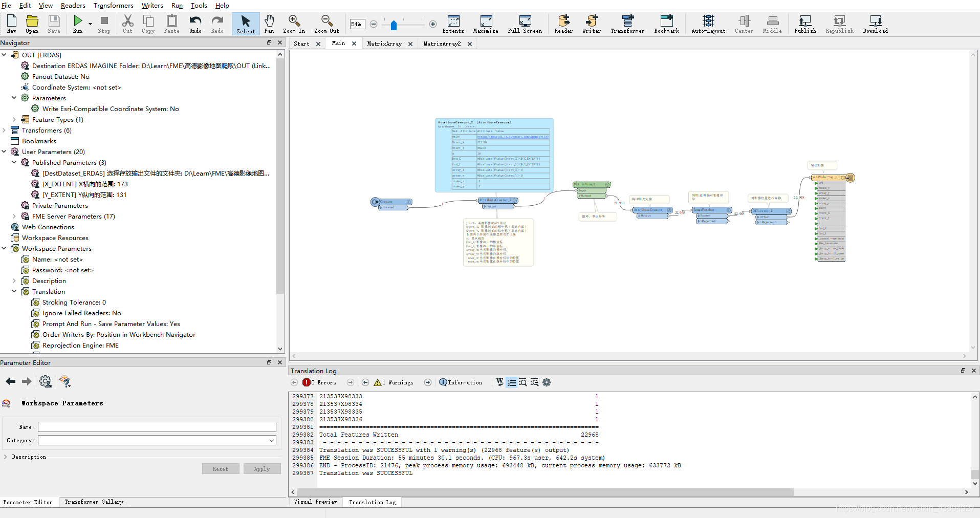Toggle the Information filter in log
The image size is (980, 518).
[461, 382]
